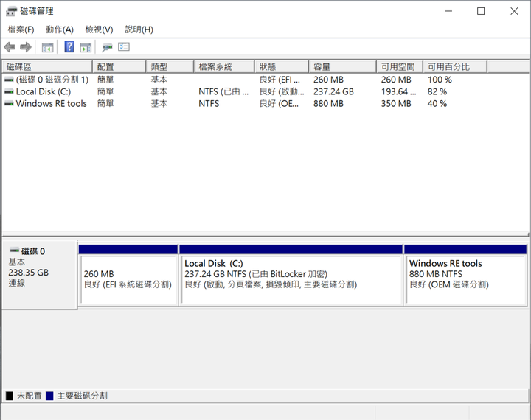The width and height of the screenshot is (531, 420).
Task: Click the 良好 (OE... status cell
Action: tap(279, 103)
